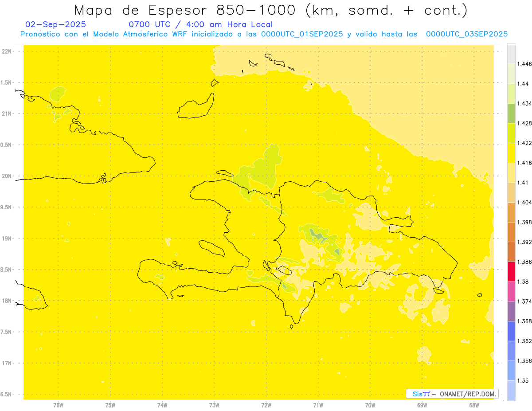The height and width of the screenshot is (411, 532).
Task: Select the dark green colorbar segment between 1.434 and 1.428
Action: pos(511,113)
